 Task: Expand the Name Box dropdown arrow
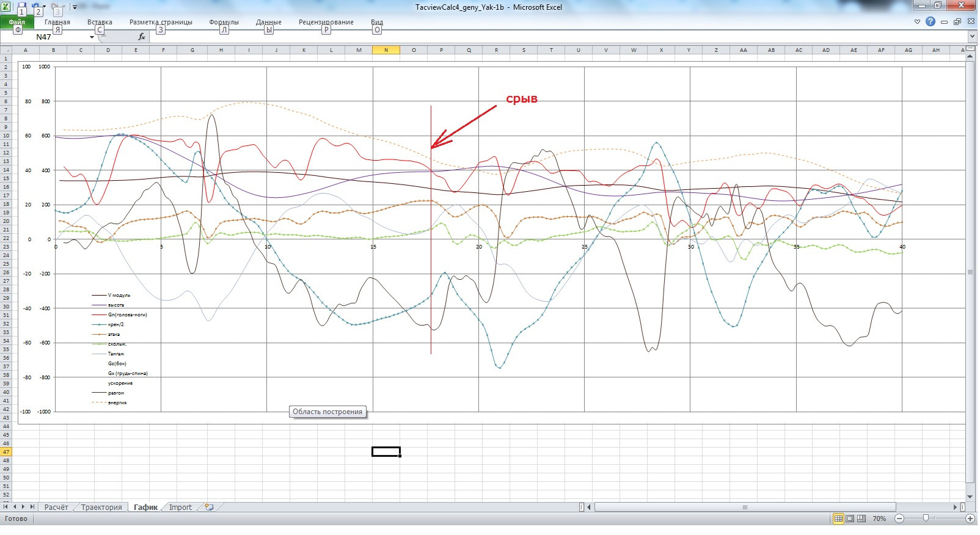tap(92, 37)
